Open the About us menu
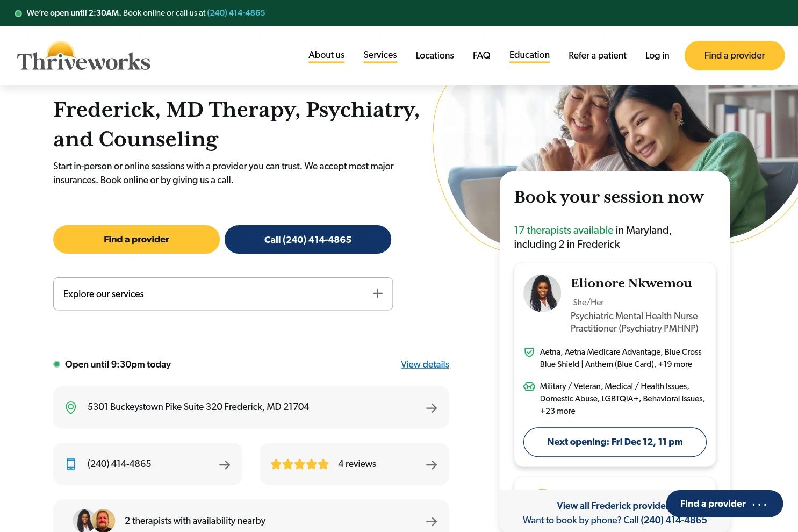The height and width of the screenshot is (532, 798). pos(326,55)
